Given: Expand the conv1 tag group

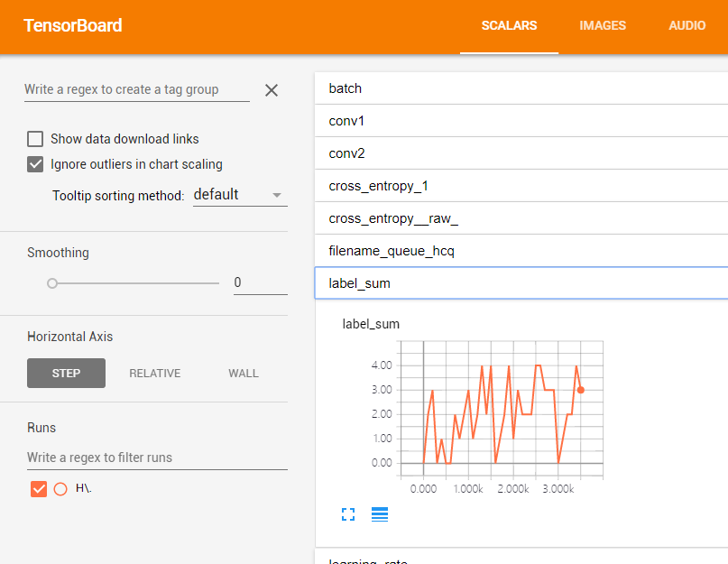Looking at the screenshot, I should click(x=521, y=121).
